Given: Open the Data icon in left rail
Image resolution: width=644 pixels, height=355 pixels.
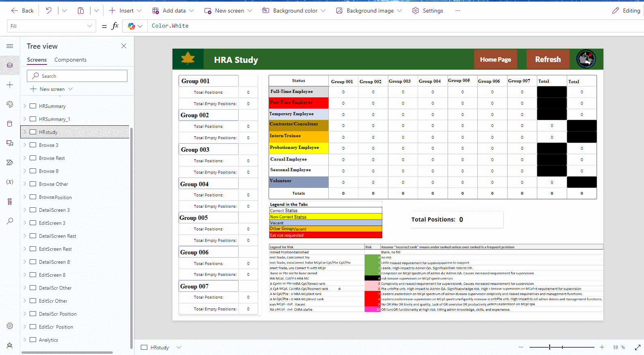Looking at the screenshot, I should 10,124.
